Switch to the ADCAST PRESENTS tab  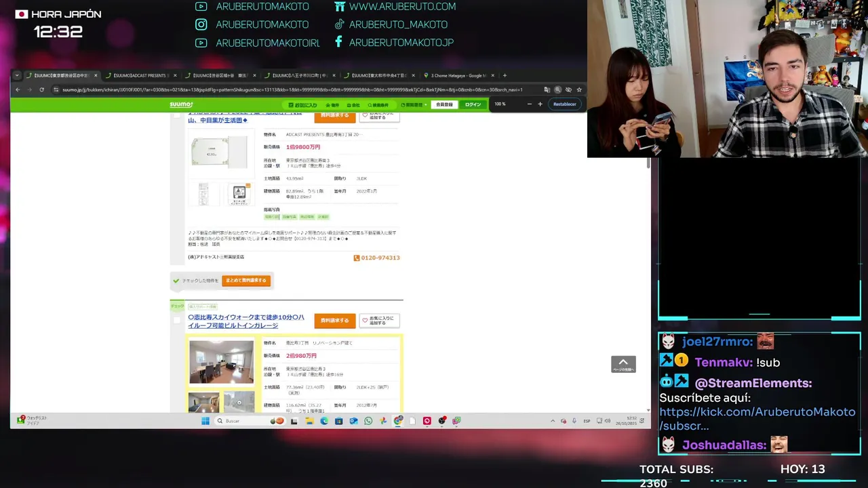click(x=140, y=75)
